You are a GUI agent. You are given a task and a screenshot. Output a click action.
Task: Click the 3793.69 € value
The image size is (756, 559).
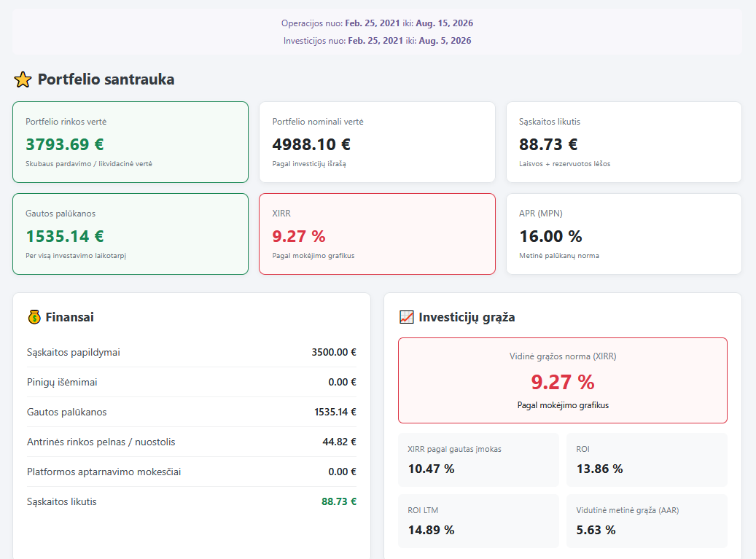[65, 144]
